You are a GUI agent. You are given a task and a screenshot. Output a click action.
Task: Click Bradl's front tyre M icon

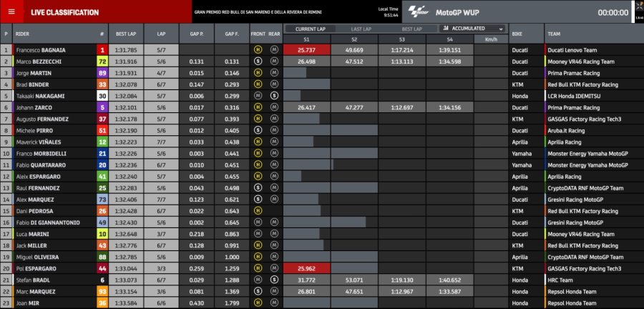(x=258, y=280)
